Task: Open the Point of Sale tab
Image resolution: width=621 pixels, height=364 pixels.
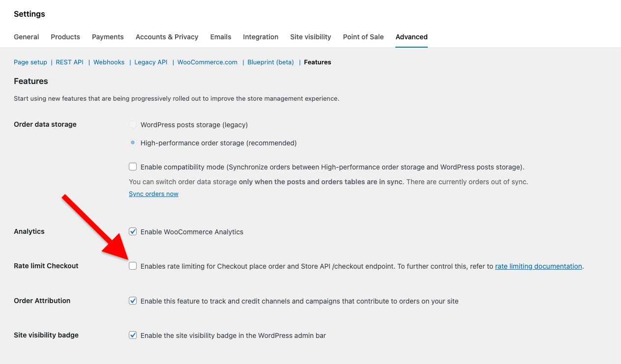Action: (363, 37)
